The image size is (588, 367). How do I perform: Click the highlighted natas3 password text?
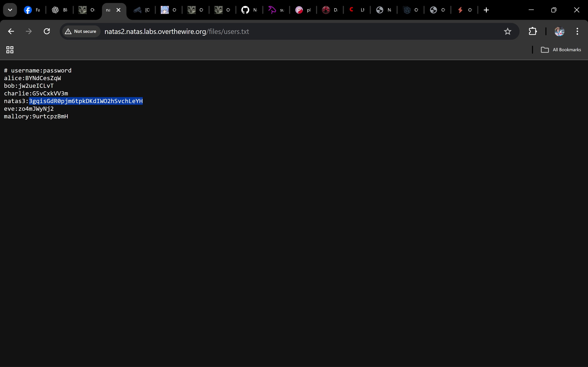(x=86, y=101)
